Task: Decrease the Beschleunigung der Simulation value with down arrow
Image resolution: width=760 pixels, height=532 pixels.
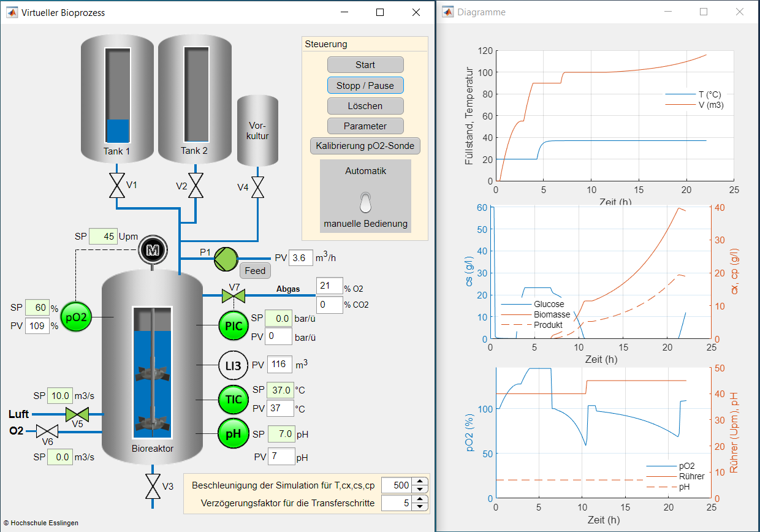Action: [419, 489]
